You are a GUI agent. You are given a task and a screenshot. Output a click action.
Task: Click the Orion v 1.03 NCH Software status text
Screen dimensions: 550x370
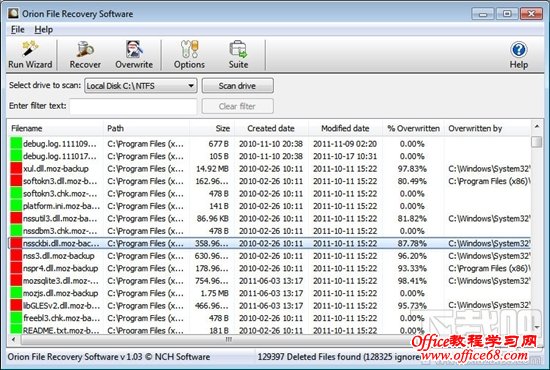tap(109, 357)
